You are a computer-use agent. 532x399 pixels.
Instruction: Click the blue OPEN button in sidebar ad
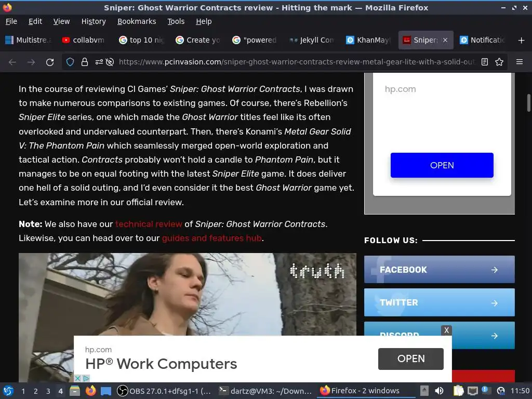[442, 165]
